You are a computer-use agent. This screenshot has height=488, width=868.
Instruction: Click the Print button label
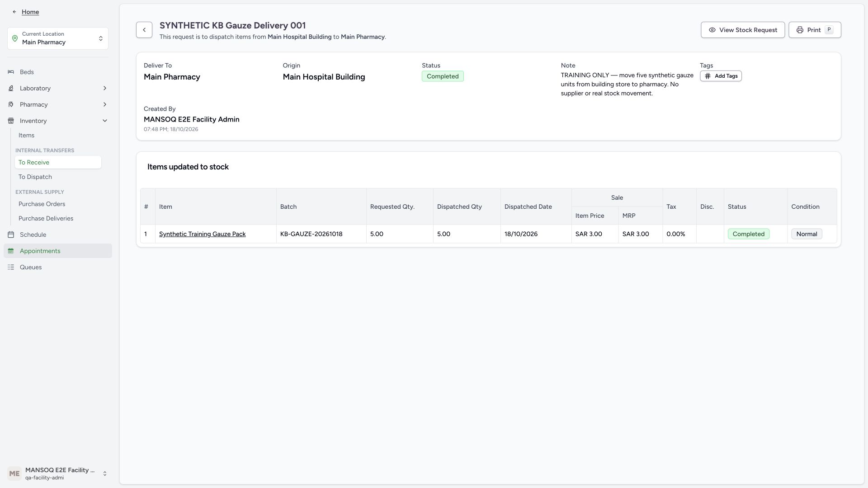tap(814, 30)
